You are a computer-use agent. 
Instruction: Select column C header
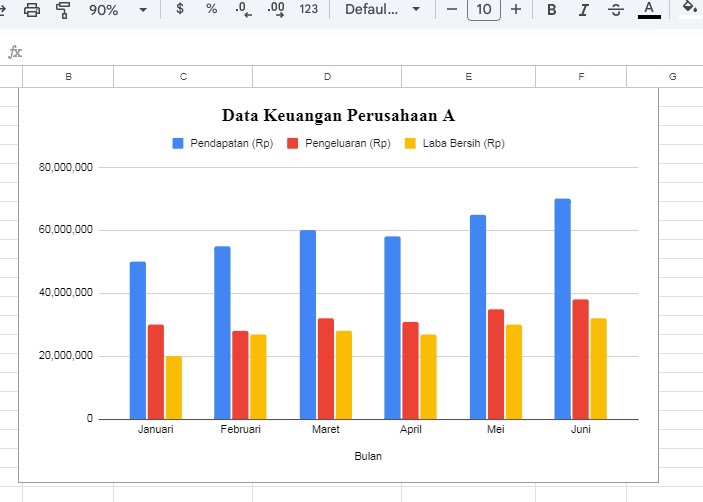[x=183, y=77]
